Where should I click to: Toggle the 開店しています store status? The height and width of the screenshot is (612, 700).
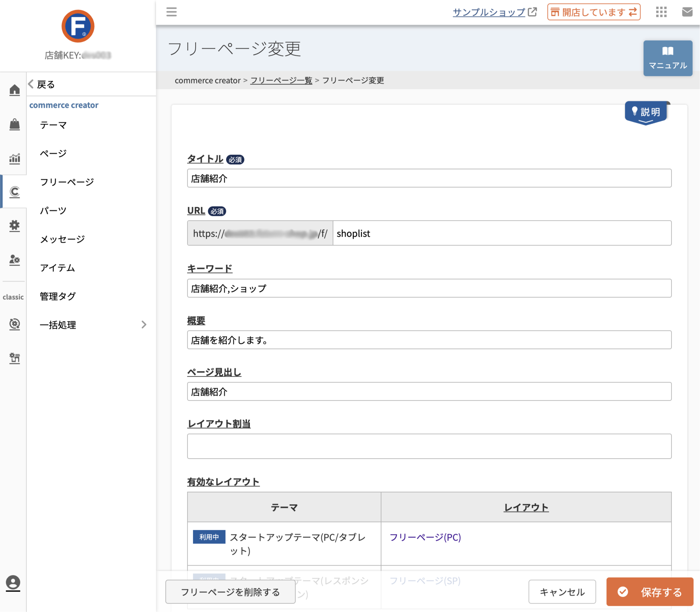tap(593, 12)
